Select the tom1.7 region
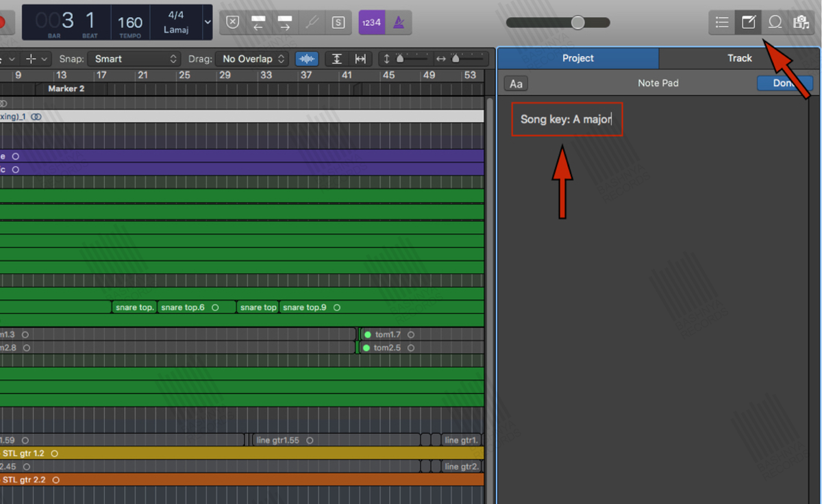The height and width of the screenshot is (504, 822). [x=421, y=334]
